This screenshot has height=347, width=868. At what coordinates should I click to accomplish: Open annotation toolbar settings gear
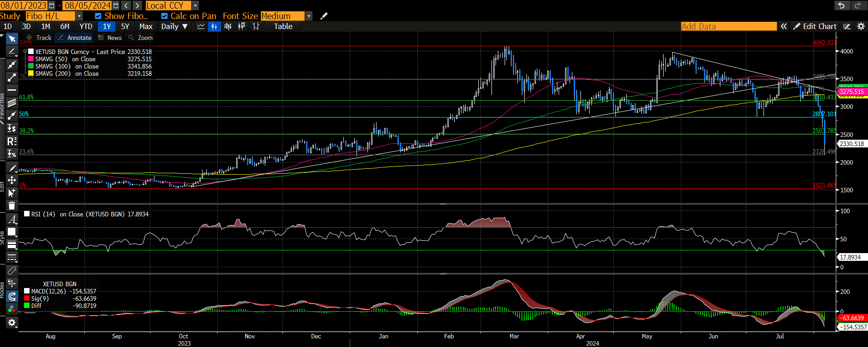click(12, 323)
